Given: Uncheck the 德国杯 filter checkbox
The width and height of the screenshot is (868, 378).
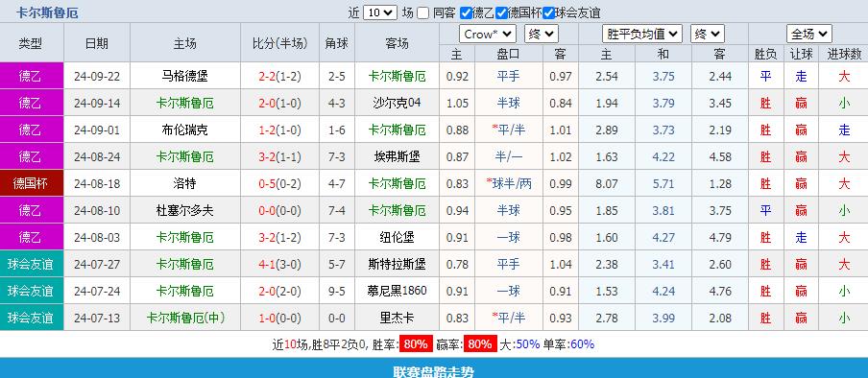Looking at the screenshot, I should coord(501,12).
